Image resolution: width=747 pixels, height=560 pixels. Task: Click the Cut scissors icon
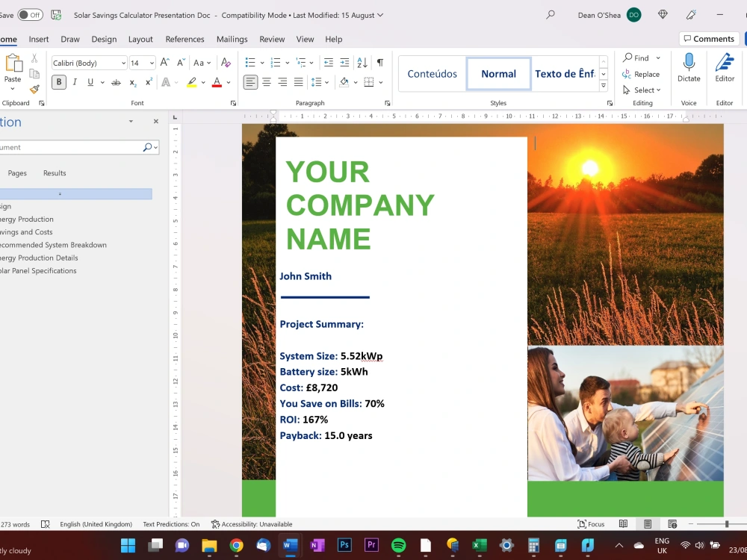[34, 58]
